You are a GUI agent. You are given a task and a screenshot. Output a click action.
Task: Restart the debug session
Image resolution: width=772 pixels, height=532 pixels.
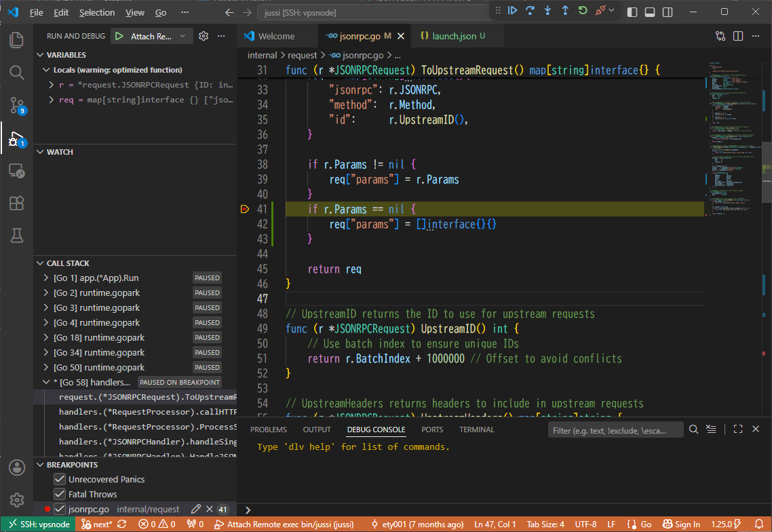pos(583,10)
